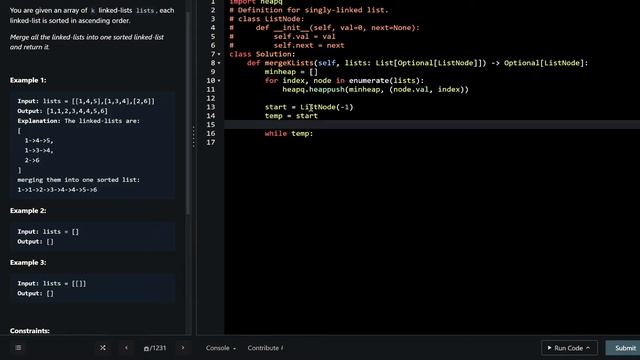Collapse the mergeKLists def fold arrow
640x360 pixels.
tap(219, 63)
